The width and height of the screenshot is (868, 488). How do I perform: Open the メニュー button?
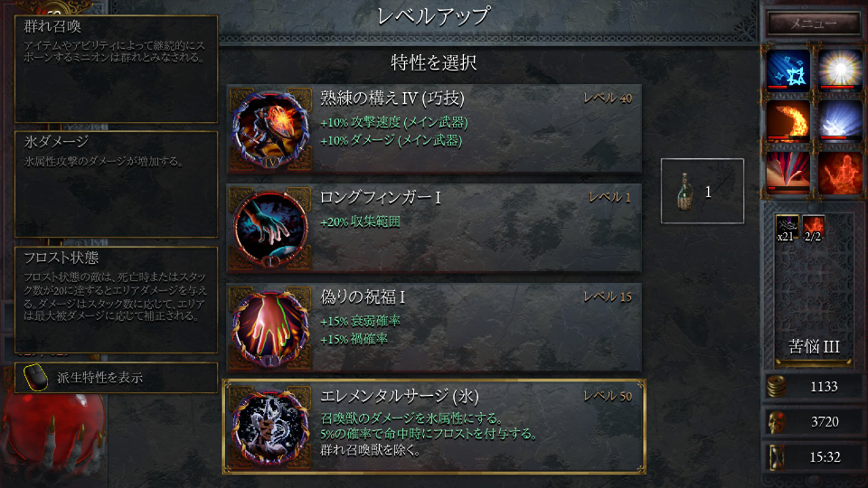coord(813,23)
